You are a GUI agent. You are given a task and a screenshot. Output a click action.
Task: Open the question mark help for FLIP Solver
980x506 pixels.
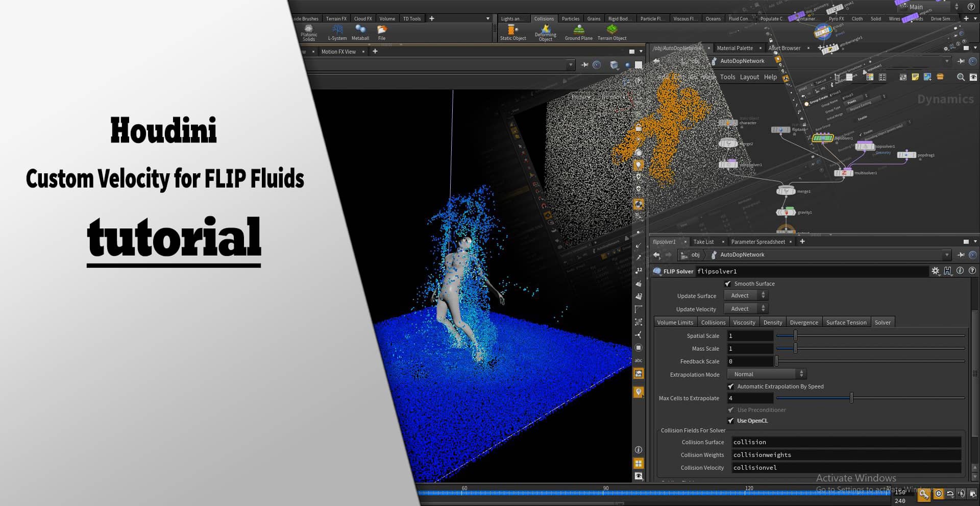pyautogui.click(x=972, y=271)
